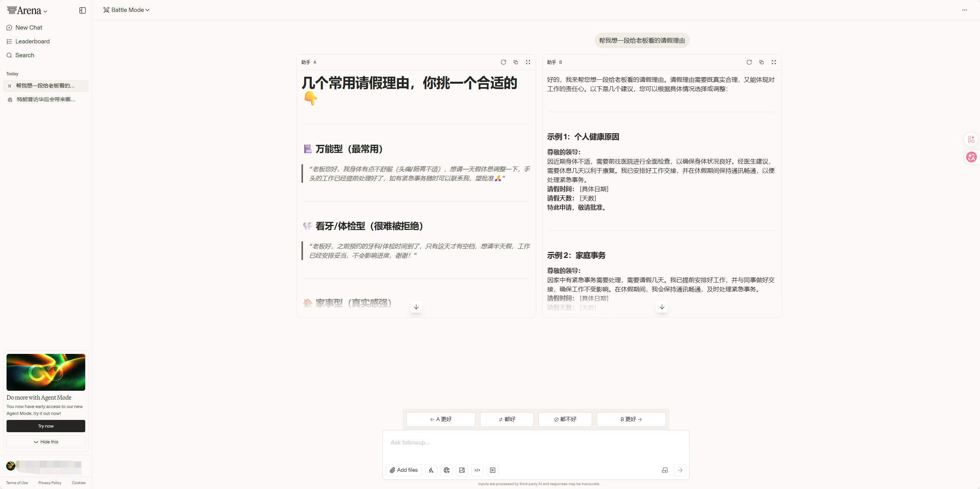Vote "B 更好"
980x489 pixels.
(x=631, y=419)
